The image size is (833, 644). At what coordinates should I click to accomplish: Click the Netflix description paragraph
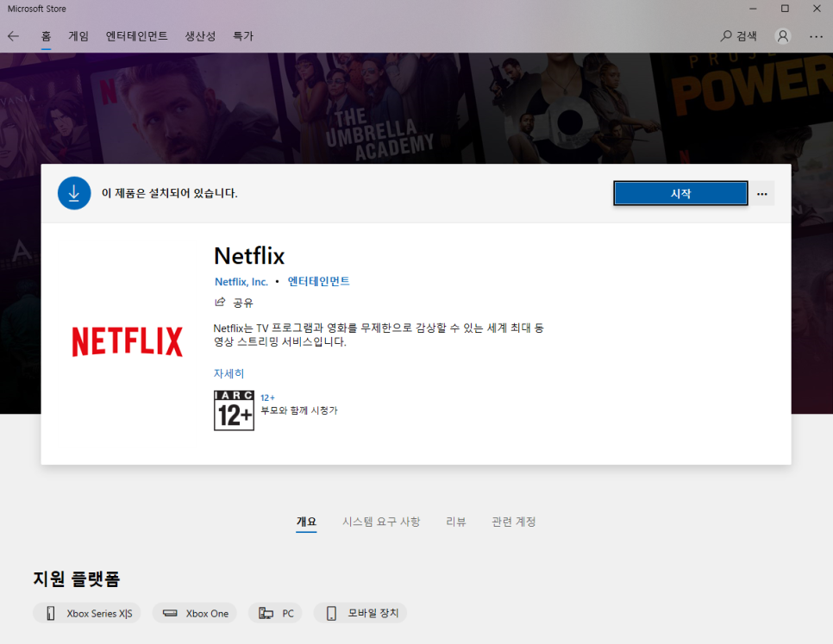tap(379, 335)
